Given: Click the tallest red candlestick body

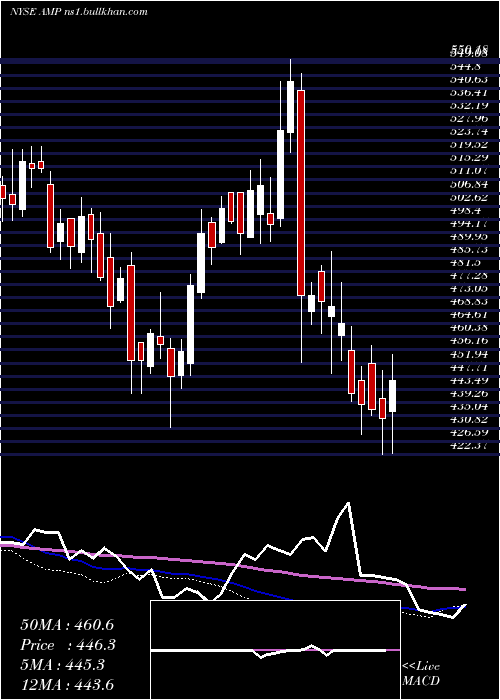Looking at the screenshot, I should point(301,193).
